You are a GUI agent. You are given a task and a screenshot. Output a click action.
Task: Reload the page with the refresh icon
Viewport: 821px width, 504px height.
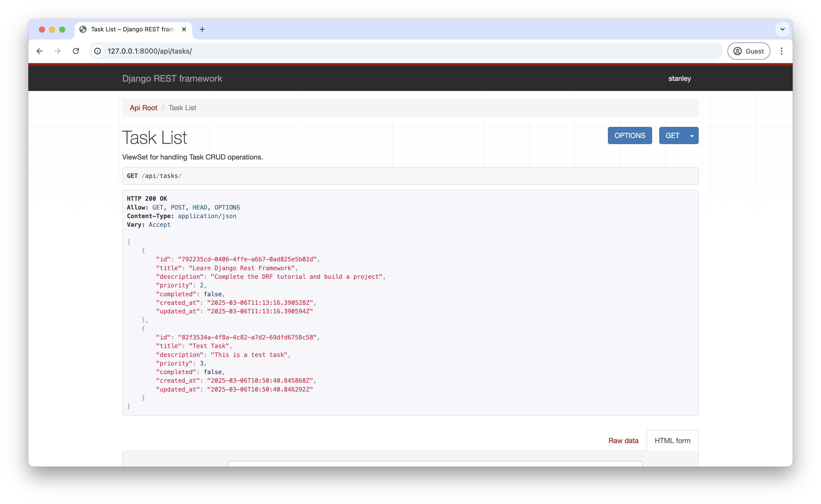pos(76,51)
